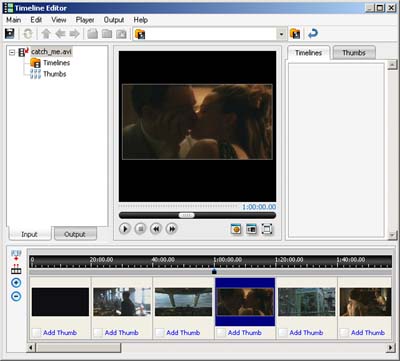The width and height of the screenshot is (400, 361).
Task: Click the timeline position marker at 1:00:00
Action: click(214, 272)
